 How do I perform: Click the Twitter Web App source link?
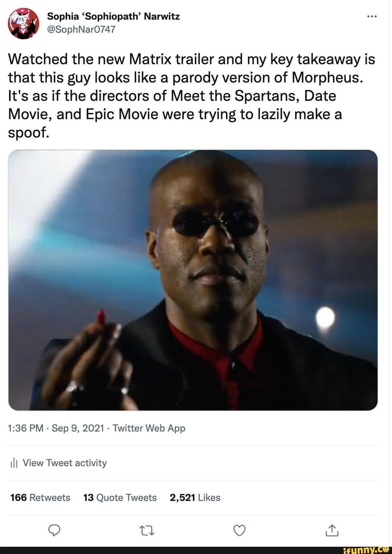149,428
